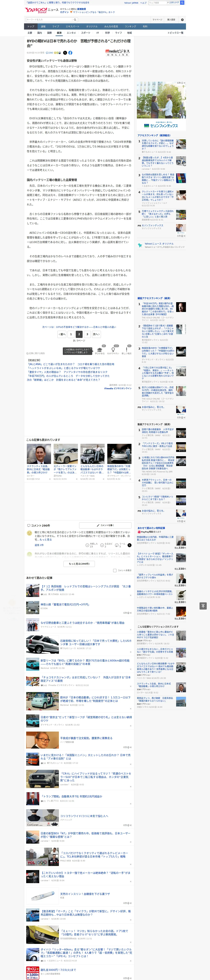Open related article 「激安タイヤ」人気の理由は
Screen dimensions: 210x980
(67, 372)
